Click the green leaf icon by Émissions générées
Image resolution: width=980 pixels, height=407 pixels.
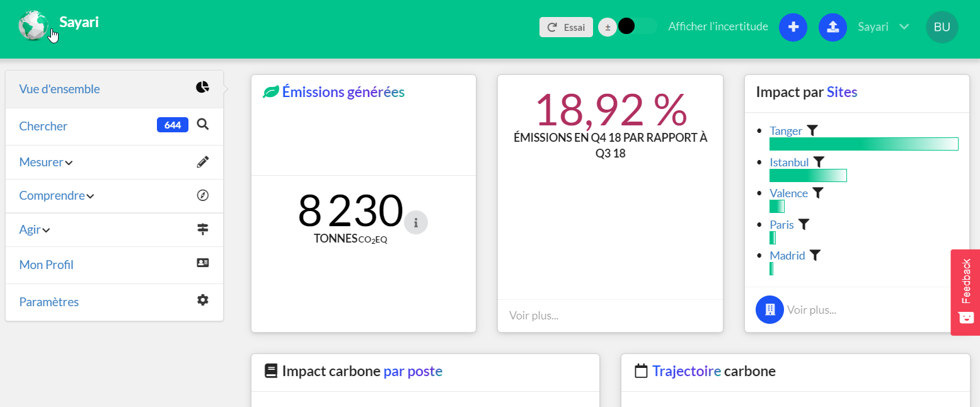(x=271, y=92)
